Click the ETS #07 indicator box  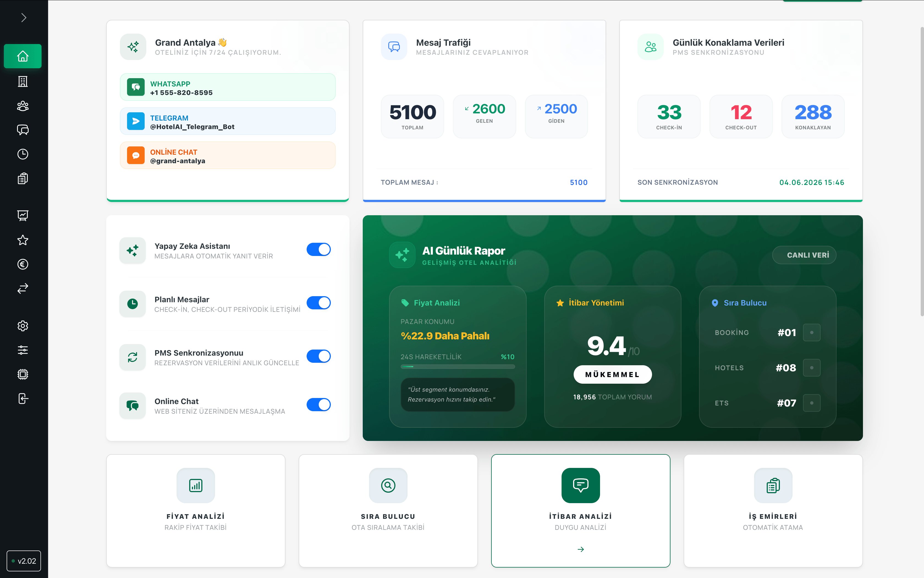click(811, 402)
